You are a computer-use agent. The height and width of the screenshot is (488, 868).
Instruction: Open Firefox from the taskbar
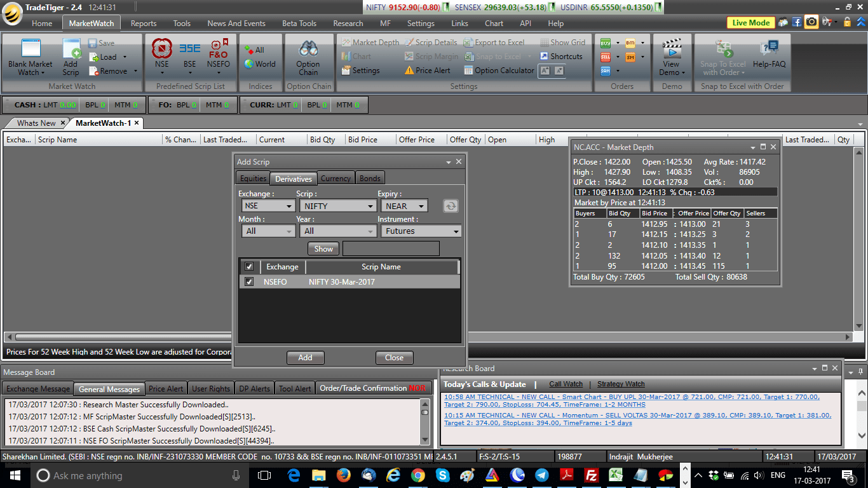[342, 475]
